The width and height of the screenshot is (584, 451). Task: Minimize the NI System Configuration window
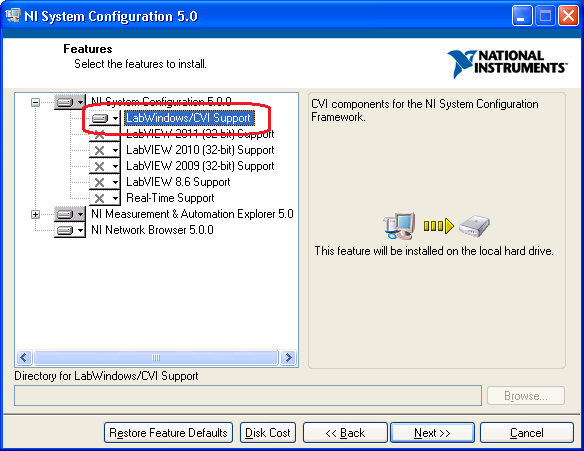(x=522, y=16)
